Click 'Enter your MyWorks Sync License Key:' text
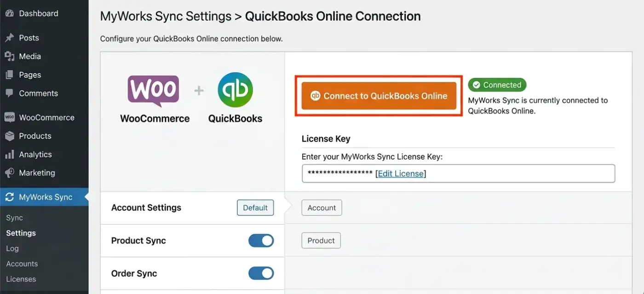Image resolution: width=644 pixels, height=294 pixels. coord(372,156)
